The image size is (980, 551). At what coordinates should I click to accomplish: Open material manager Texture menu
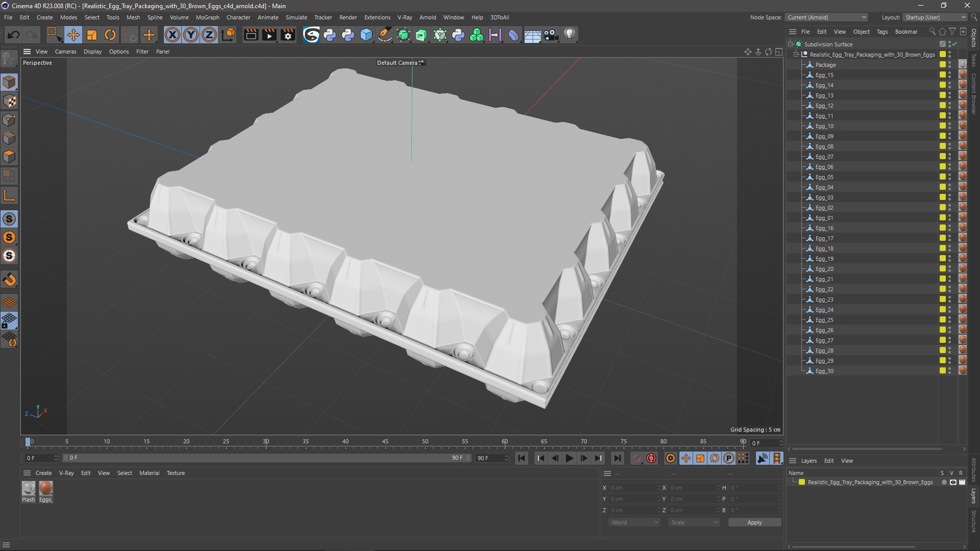176,473
